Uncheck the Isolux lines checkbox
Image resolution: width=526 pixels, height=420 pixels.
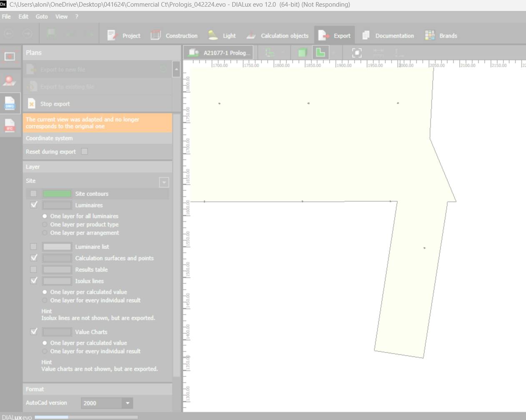[x=34, y=281]
